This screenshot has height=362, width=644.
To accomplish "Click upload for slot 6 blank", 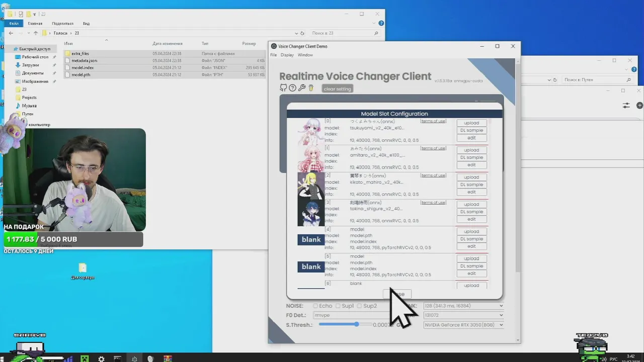I will (471, 286).
